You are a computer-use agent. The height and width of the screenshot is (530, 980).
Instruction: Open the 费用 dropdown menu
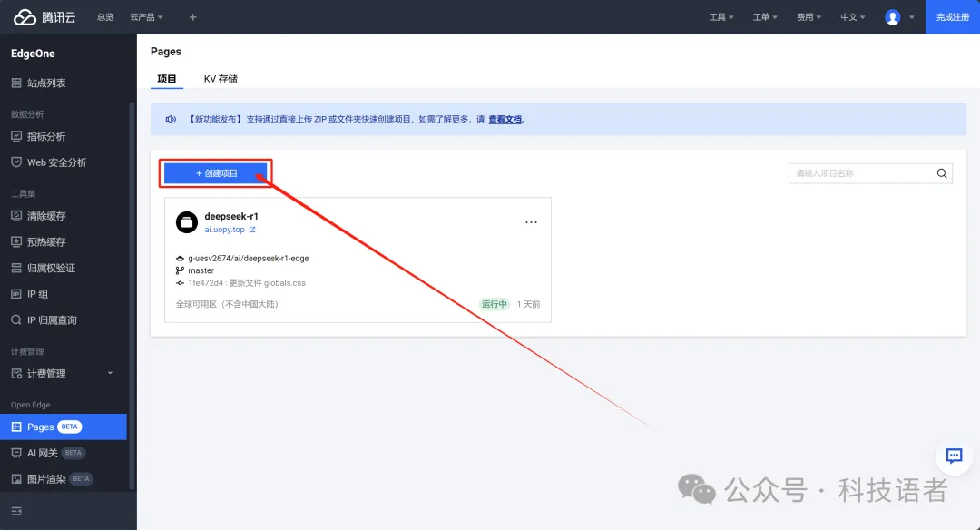tap(808, 17)
